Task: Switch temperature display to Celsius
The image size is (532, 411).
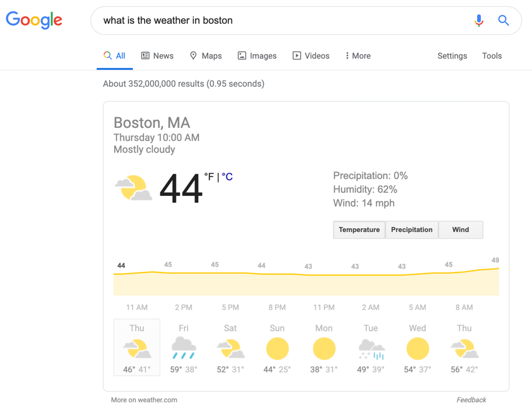Action: coord(227,177)
